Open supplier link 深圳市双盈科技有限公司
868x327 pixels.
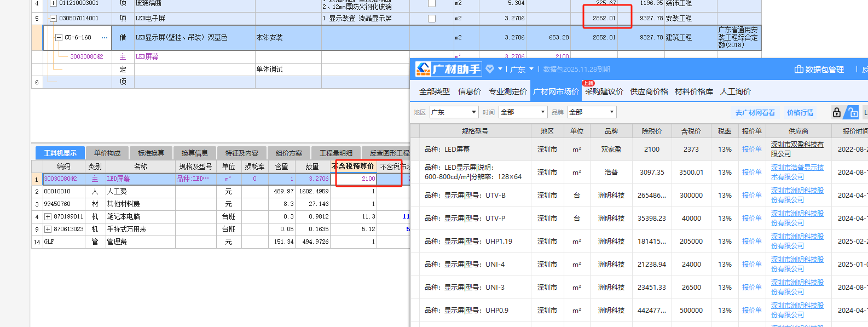click(797, 149)
